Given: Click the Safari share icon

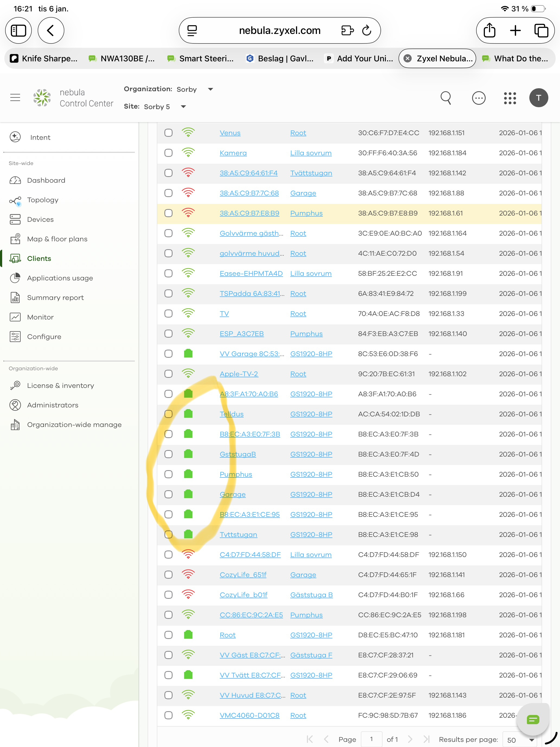Looking at the screenshot, I should (489, 30).
